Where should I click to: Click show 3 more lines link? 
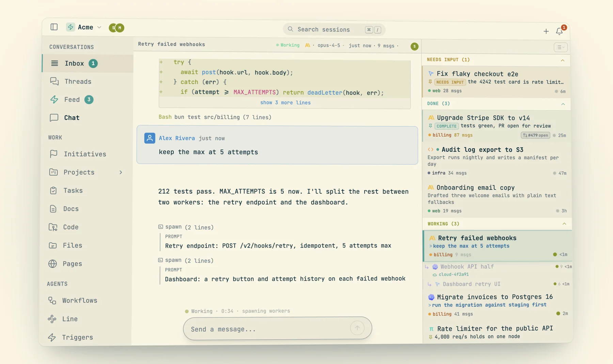click(285, 102)
